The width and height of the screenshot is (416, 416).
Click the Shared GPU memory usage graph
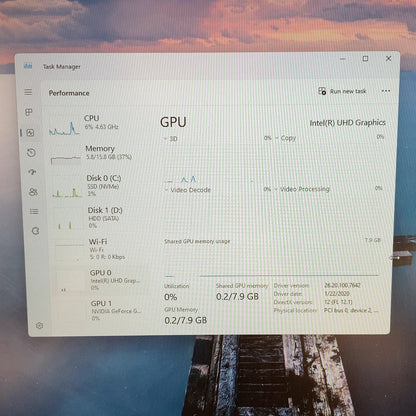(x=273, y=261)
